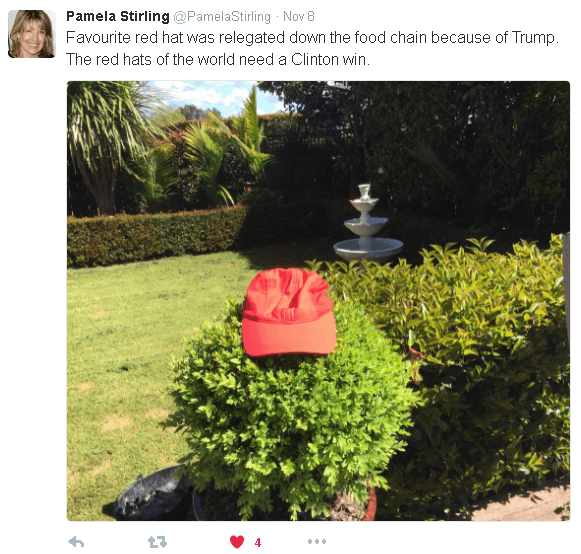
Task: Open the Pamela Stirling display name link
Action: tap(117, 16)
